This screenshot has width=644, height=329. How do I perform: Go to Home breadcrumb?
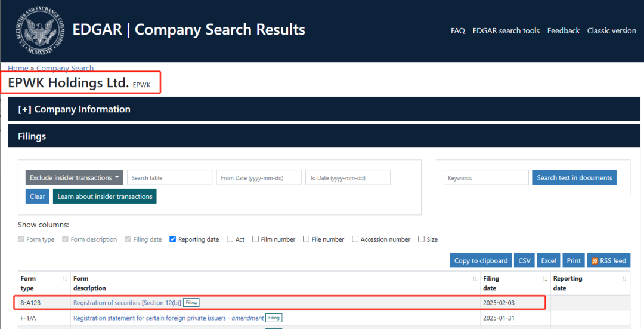click(18, 68)
